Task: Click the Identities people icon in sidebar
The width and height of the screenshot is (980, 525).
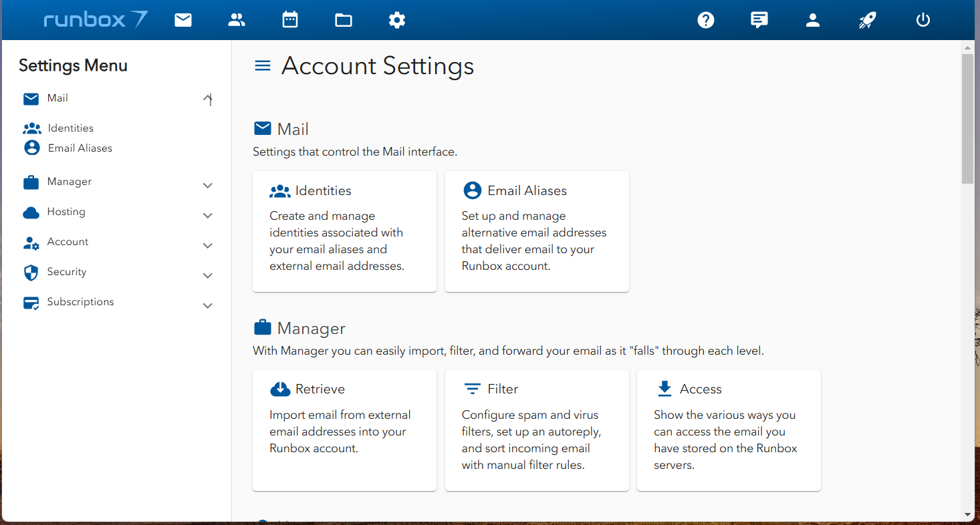Action: [x=32, y=128]
